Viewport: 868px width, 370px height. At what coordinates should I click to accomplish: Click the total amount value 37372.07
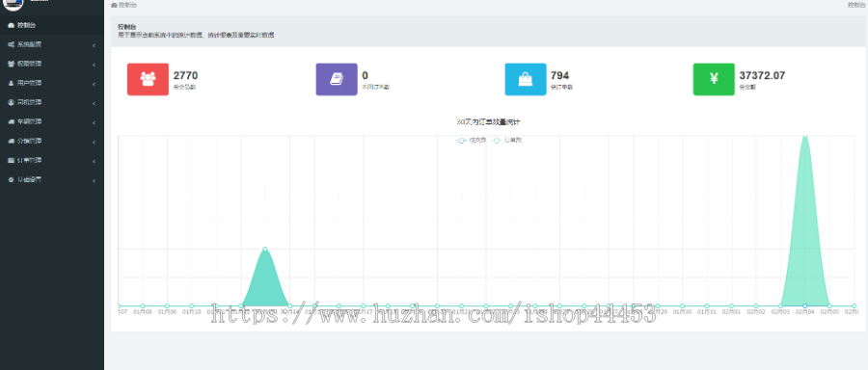tap(762, 76)
